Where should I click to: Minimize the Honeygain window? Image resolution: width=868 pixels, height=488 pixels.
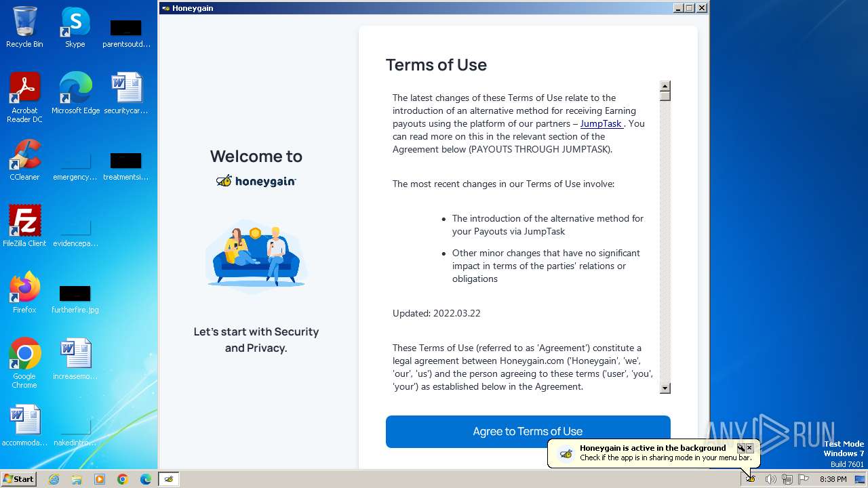678,8
